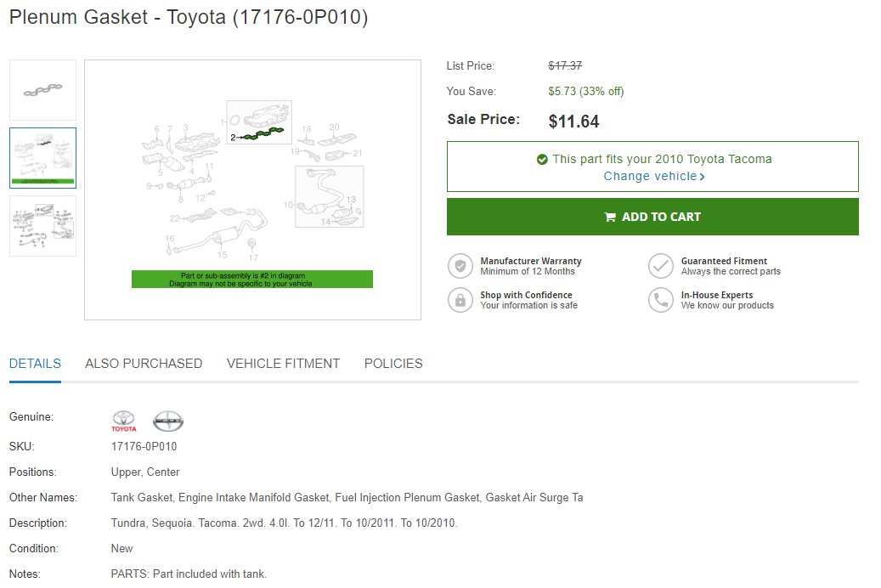Screen dimensions: 881x588
Task: Click the main parts diagram image
Action: (253, 190)
